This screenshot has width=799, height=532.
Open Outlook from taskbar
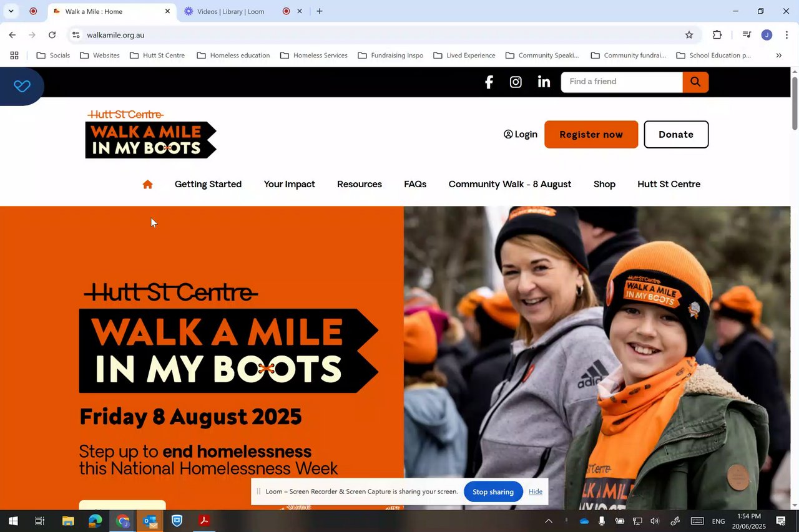tap(150, 521)
